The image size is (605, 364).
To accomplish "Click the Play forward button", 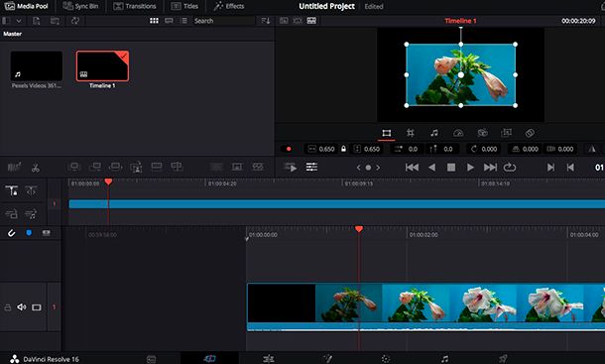I will click(x=470, y=168).
